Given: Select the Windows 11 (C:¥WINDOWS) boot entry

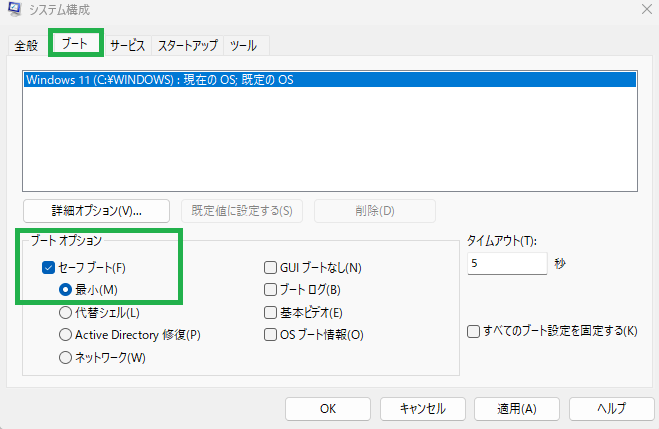Looking at the screenshot, I should [330, 80].
